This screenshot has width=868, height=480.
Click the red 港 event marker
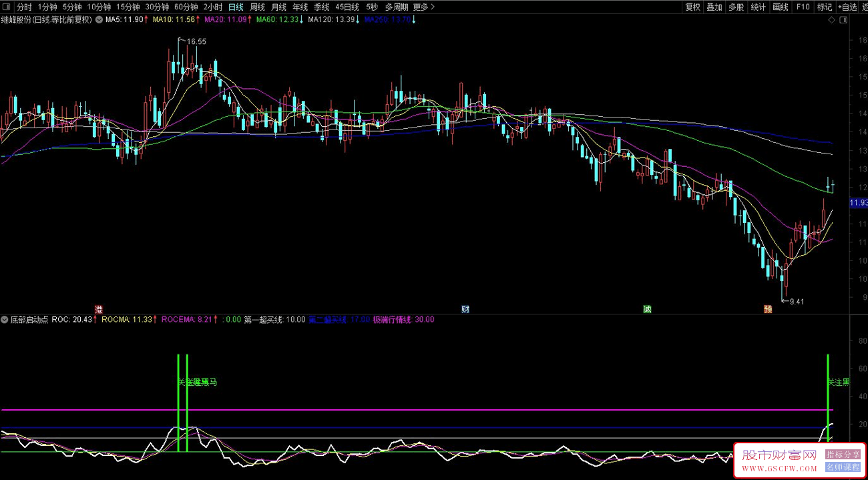99,309
